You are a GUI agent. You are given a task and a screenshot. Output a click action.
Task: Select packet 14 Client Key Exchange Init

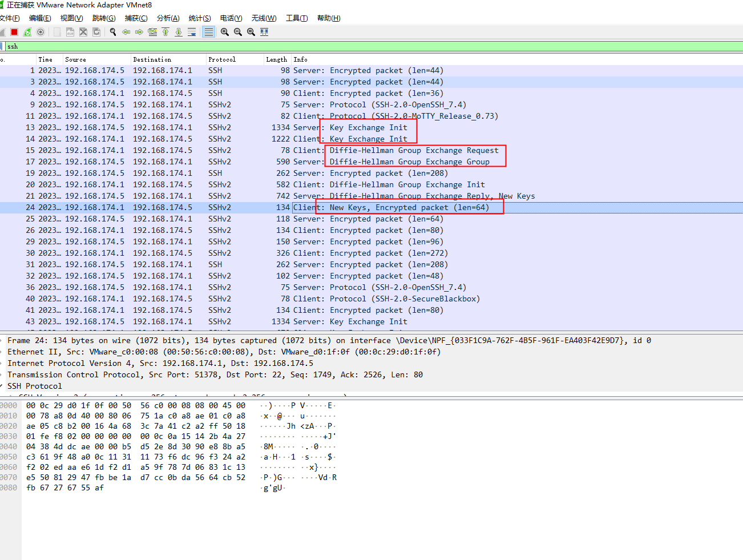[x=371, y=139]
